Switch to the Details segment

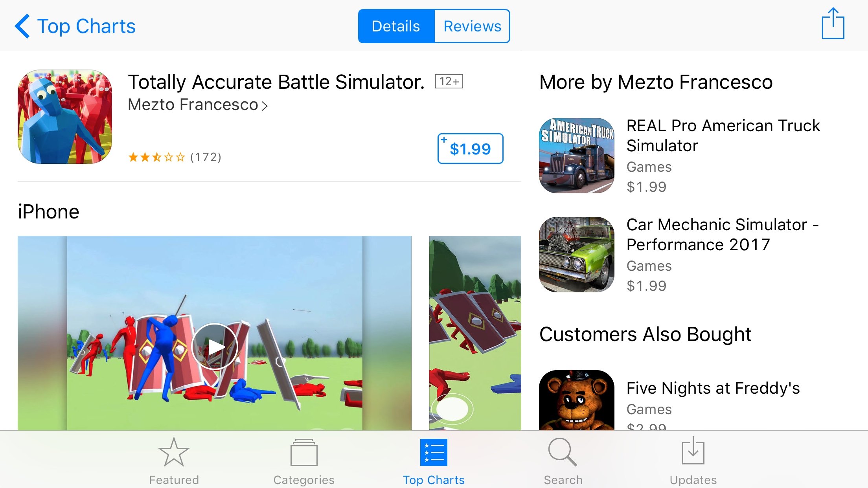click(x=396, y=26)
